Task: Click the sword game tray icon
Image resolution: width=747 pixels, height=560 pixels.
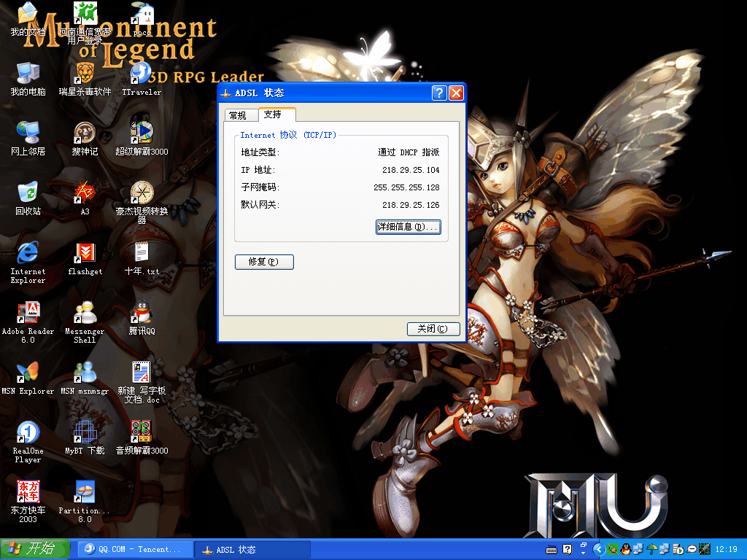Action: coord(705,550)
